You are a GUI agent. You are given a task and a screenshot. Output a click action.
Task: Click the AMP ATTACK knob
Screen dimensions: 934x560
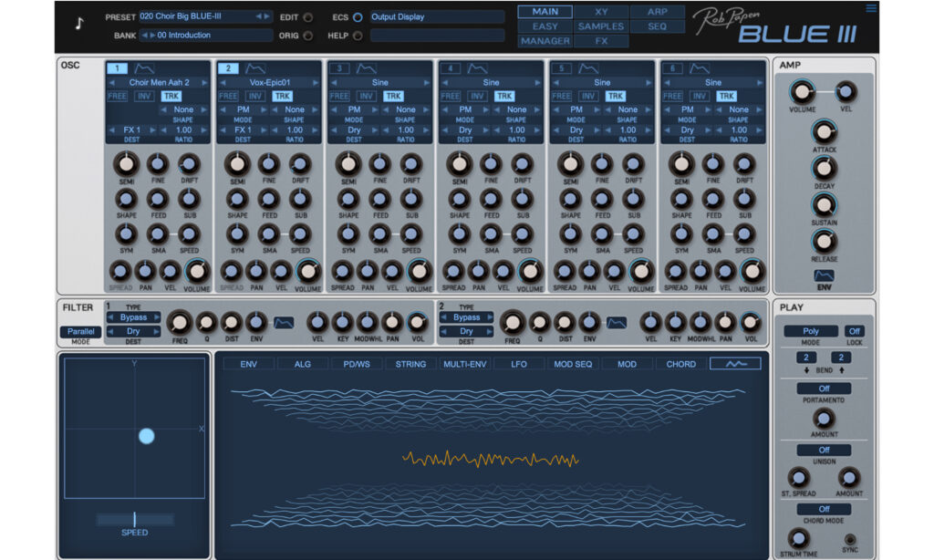[824, 132]
